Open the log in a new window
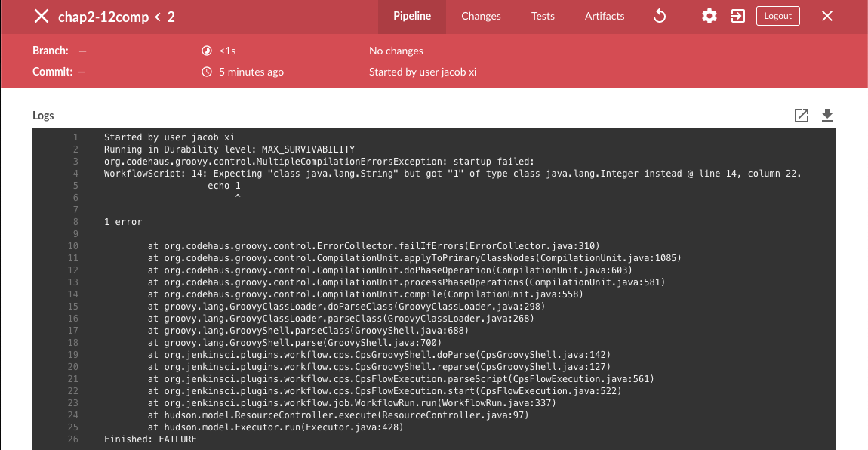Viewport: 868px width, 450px height. tap(802, 116)
